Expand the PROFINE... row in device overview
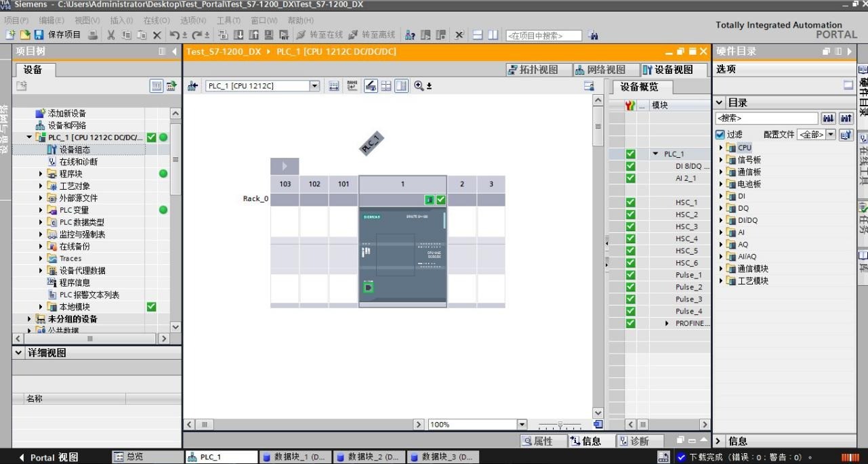Screen dimensions: 868x464 pos(667,324)
